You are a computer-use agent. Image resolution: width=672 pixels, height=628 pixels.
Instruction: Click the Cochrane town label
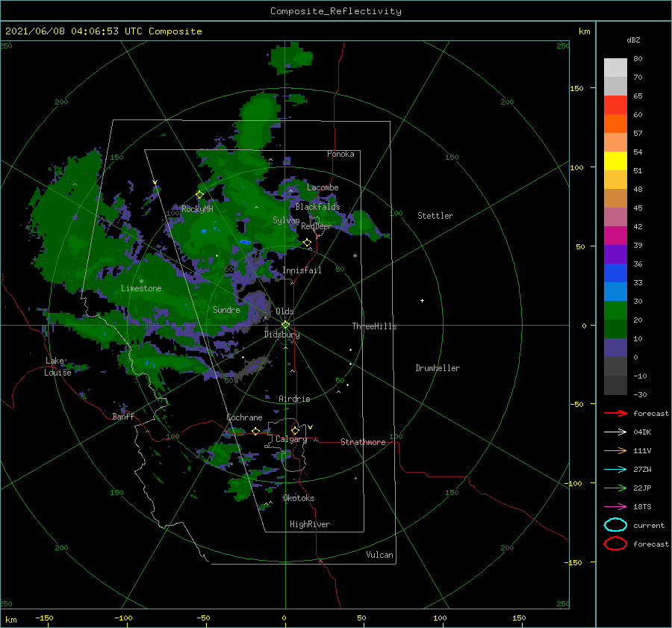244,417
